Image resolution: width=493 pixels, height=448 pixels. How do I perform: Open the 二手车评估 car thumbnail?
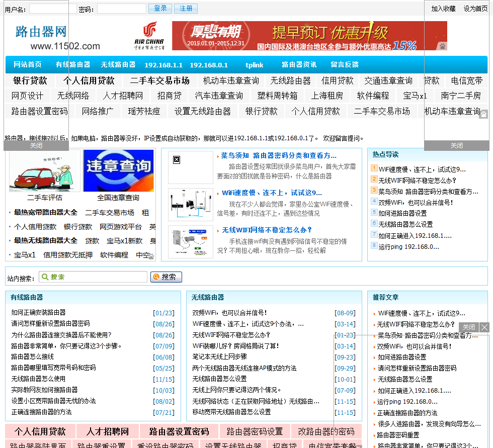(44, 170)
